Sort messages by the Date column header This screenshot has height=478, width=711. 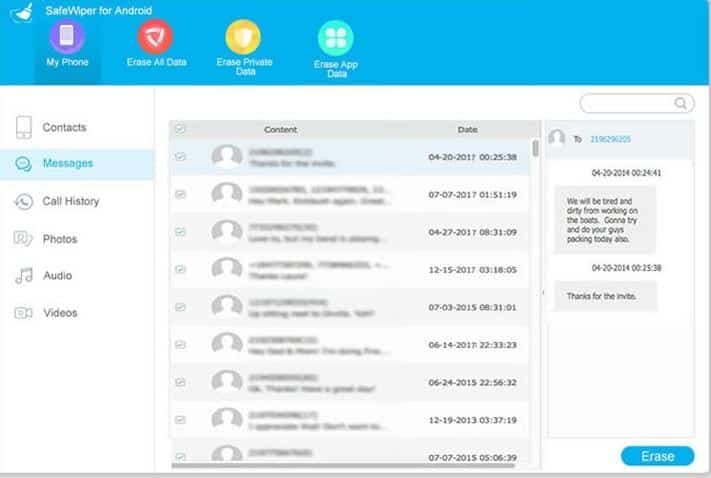tap(467, 130)
